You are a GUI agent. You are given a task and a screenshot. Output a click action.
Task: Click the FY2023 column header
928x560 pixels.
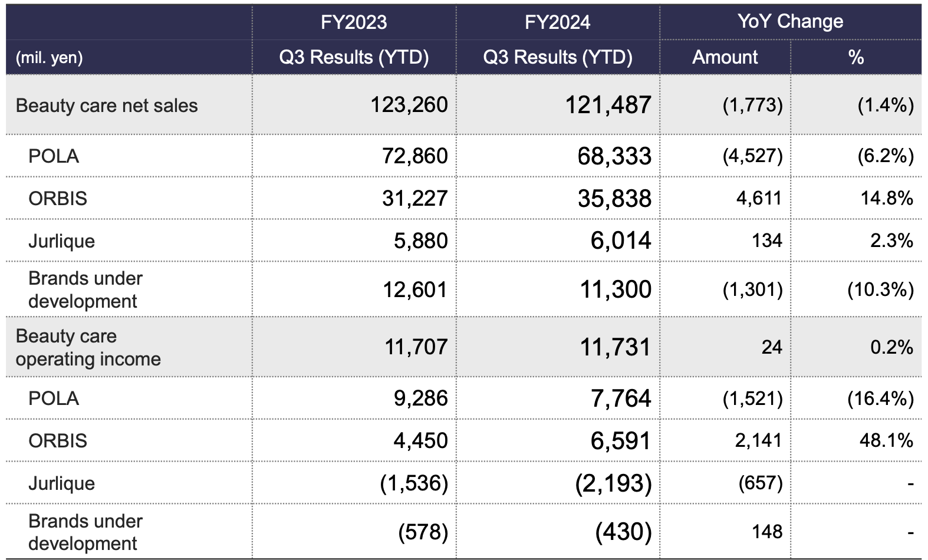(354, 22)
